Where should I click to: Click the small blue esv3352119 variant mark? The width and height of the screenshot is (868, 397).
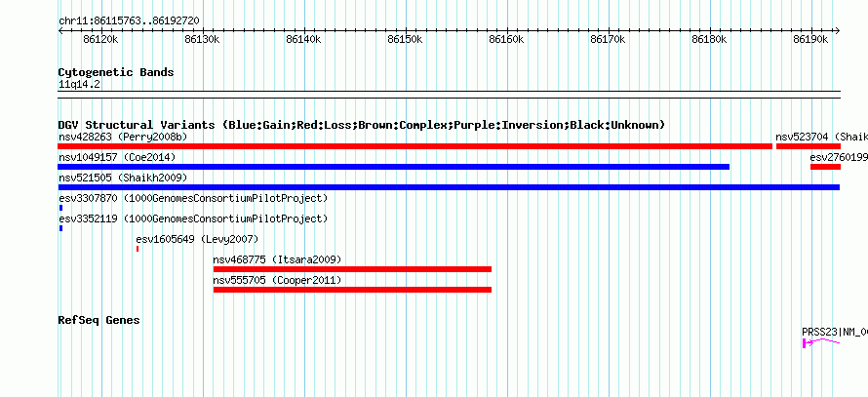point(60,228)
